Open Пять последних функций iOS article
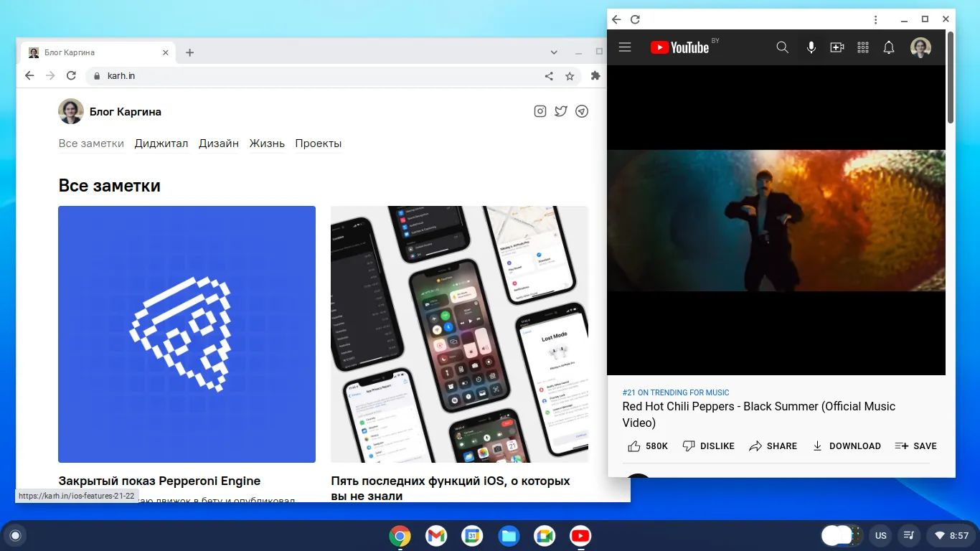 [451, 488]
